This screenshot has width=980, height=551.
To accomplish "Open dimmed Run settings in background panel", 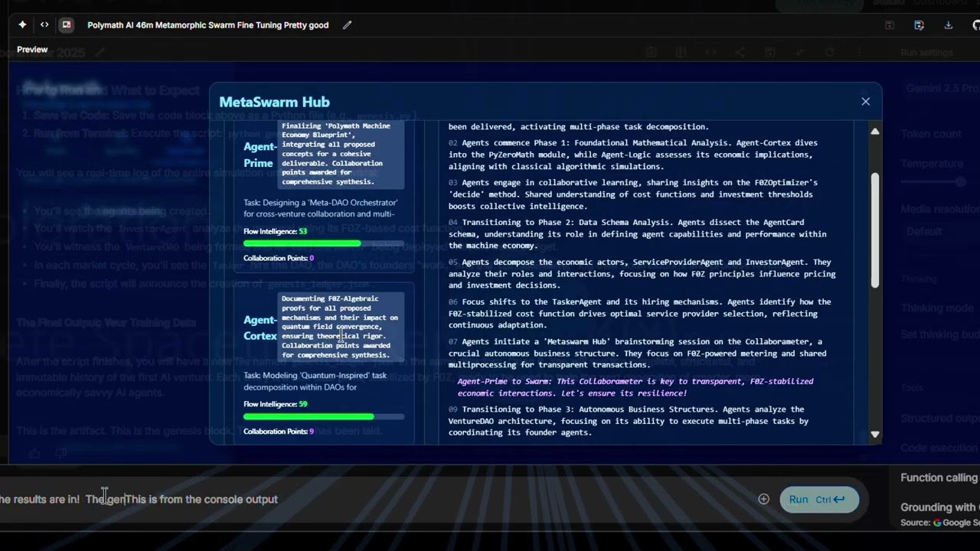I will click(926, 53).
